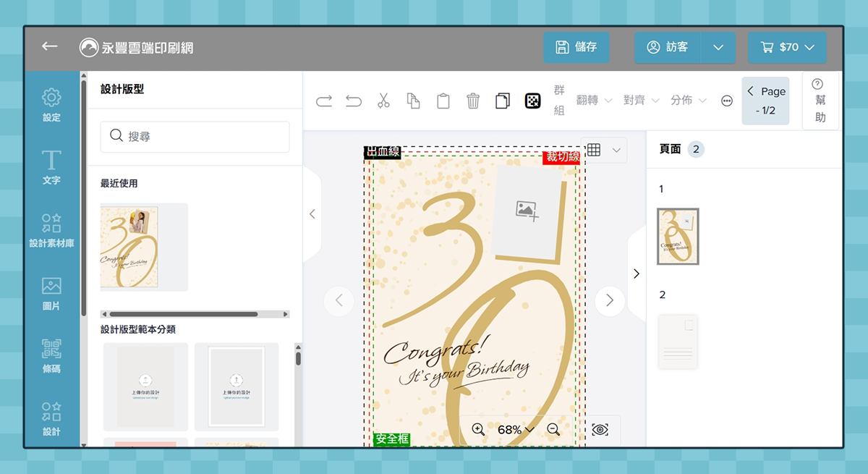Open the 設定 settings panel
868x474 pixels.
pyautogui.click(x=51, y=105)
